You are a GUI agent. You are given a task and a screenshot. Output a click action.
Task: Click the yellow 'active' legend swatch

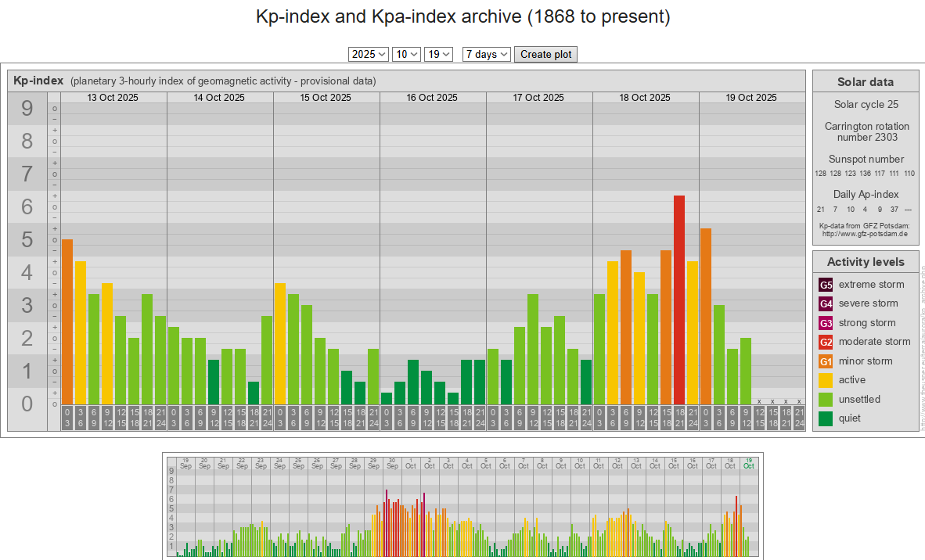[826, 380]
